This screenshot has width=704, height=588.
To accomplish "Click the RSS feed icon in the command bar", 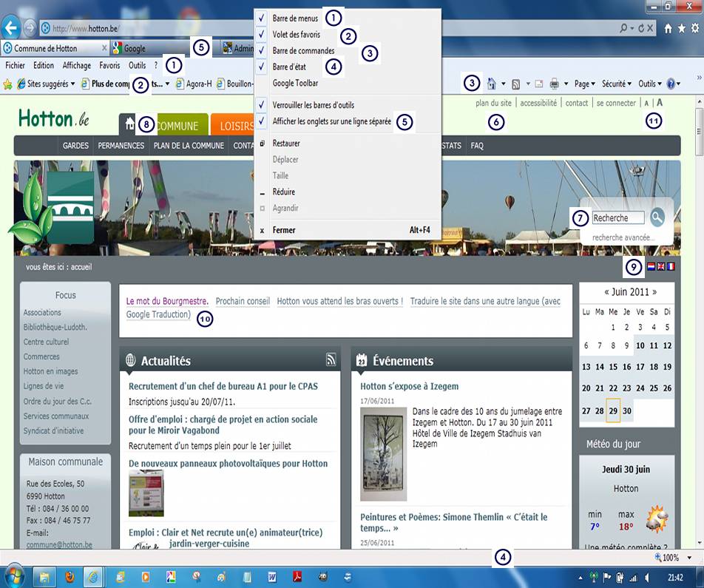I will pos(516,84).
